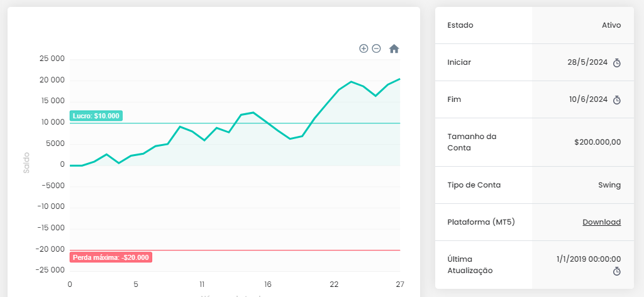This screenshot has width=644, height=297.
Task: Click the 0 tick on the x-axis
Action: click(70, 284)
